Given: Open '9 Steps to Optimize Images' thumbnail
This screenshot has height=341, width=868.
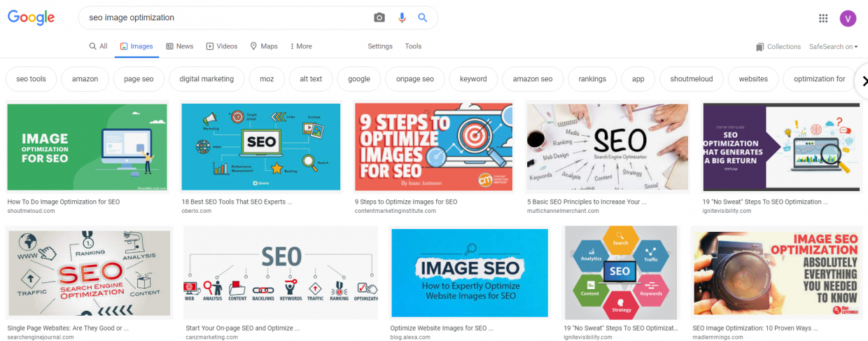Looking at the screenshot, I should (433, 147).
